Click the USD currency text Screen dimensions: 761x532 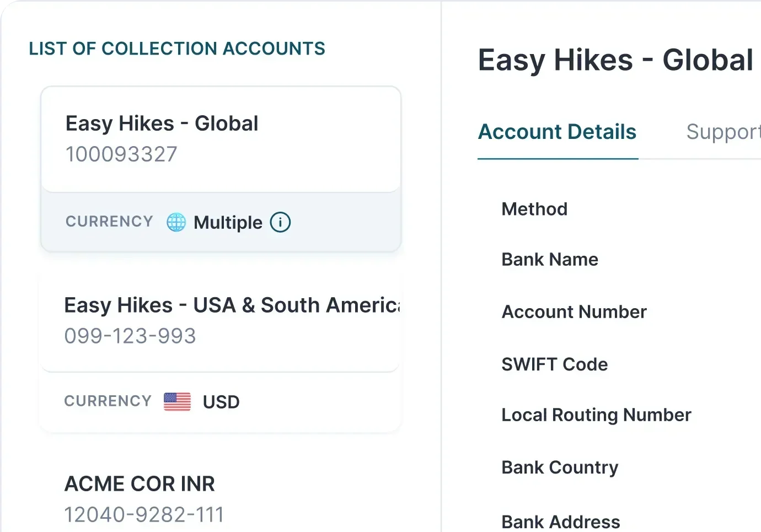pyautogui.click(x=221, y=402)
